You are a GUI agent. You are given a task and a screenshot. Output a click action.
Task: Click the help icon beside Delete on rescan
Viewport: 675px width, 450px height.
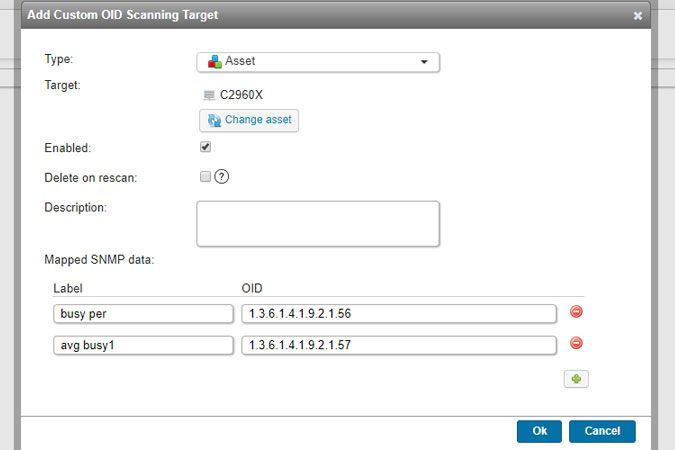tap(222, 177)
